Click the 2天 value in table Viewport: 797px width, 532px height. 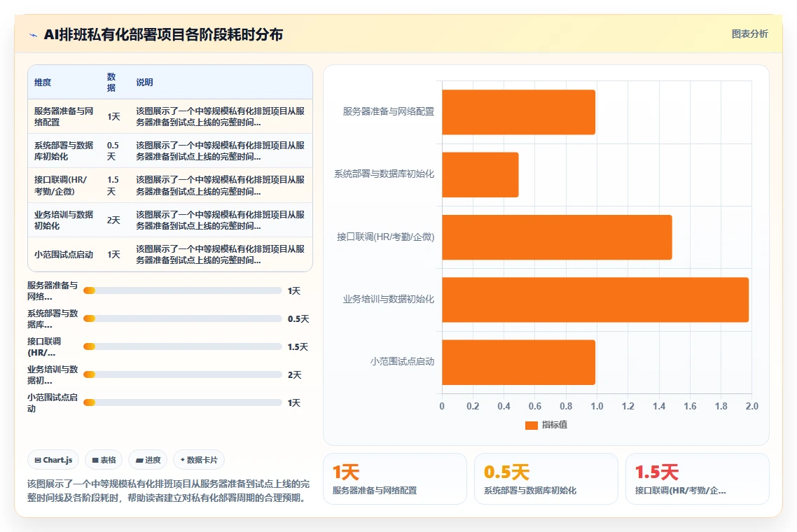point(113,220)
